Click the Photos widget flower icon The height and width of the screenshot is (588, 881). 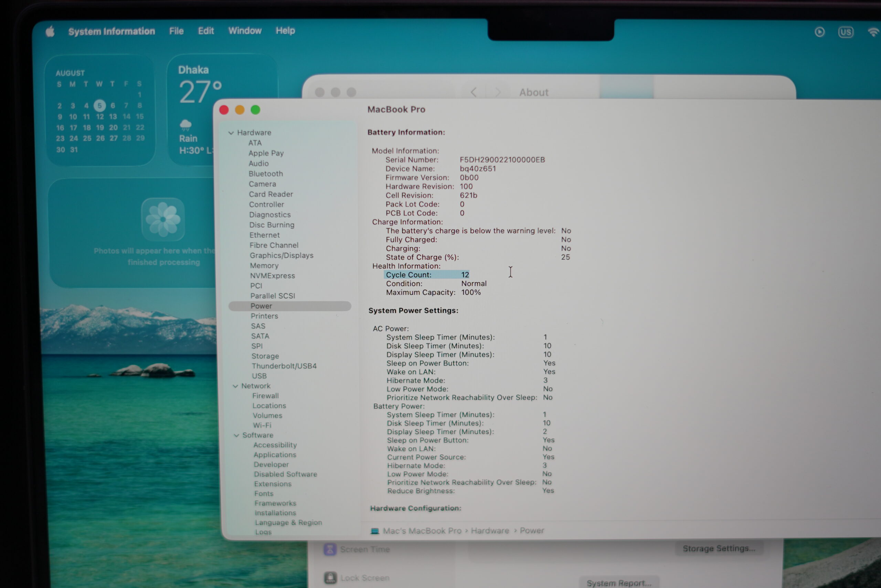(x=163, y=219)
